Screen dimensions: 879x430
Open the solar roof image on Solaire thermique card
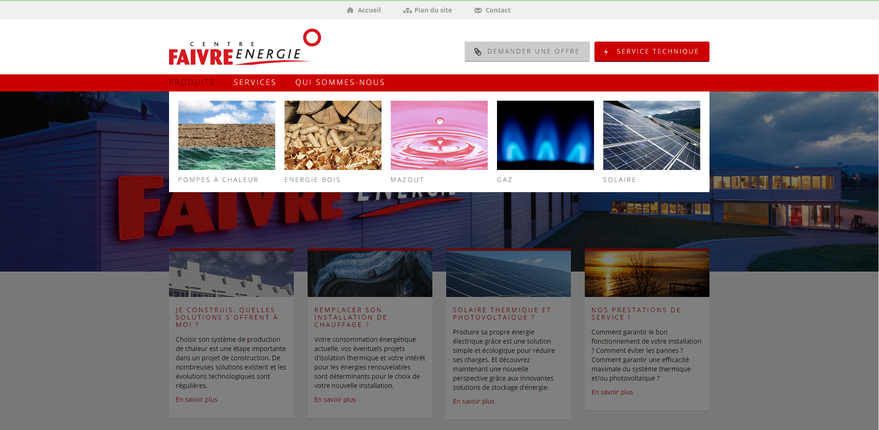[508, 273]
